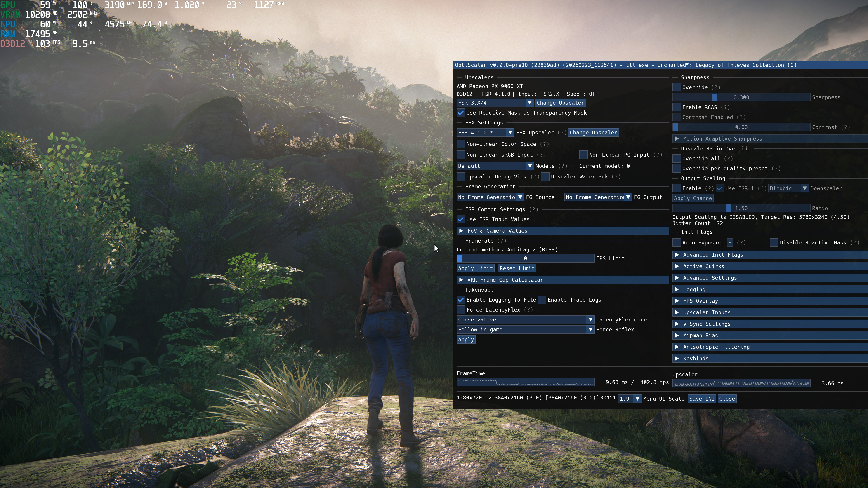The height and width of the screenshot is (488, 868).
Task: Click the OptiScaler window title bar
Action: coord(660,65)
